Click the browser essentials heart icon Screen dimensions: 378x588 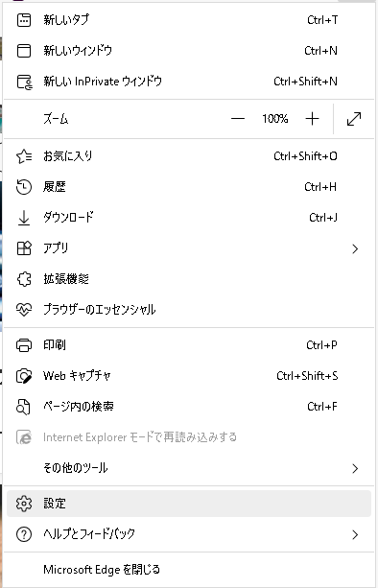pyautogui.click(x=24, y=310)
